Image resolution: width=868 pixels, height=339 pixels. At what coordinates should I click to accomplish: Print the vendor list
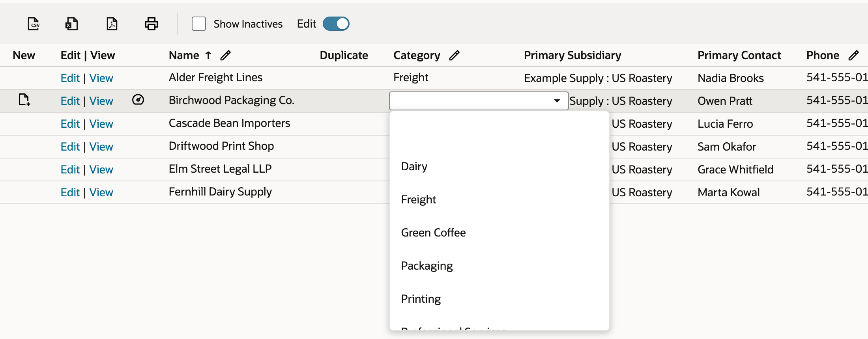(151, 24)
